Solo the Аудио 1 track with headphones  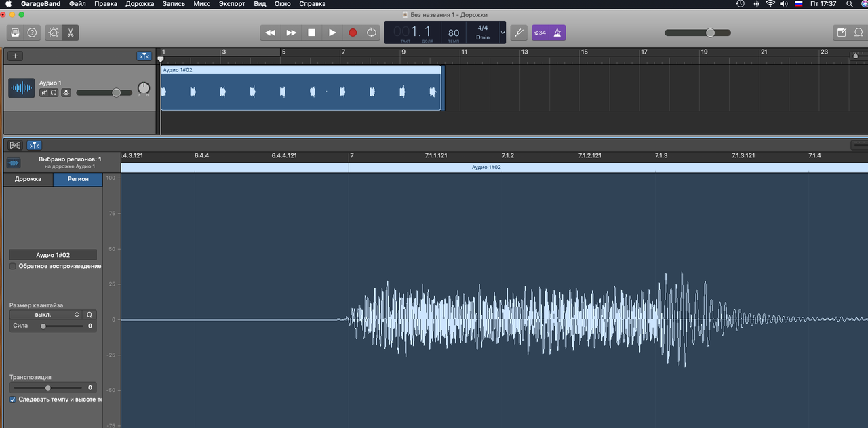tap(54, 92)
